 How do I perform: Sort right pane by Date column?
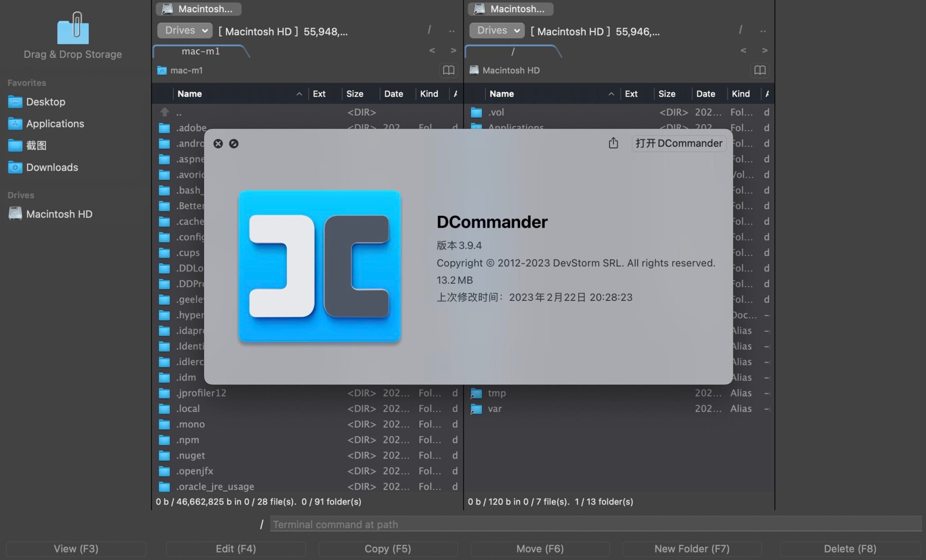(x=709, y=94)
